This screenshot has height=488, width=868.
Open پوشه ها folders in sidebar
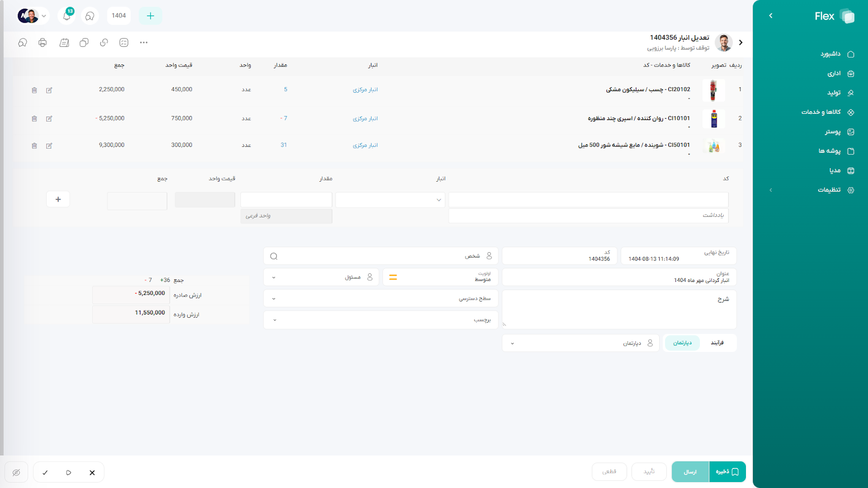pyautogui.click(x=836, y=151)
